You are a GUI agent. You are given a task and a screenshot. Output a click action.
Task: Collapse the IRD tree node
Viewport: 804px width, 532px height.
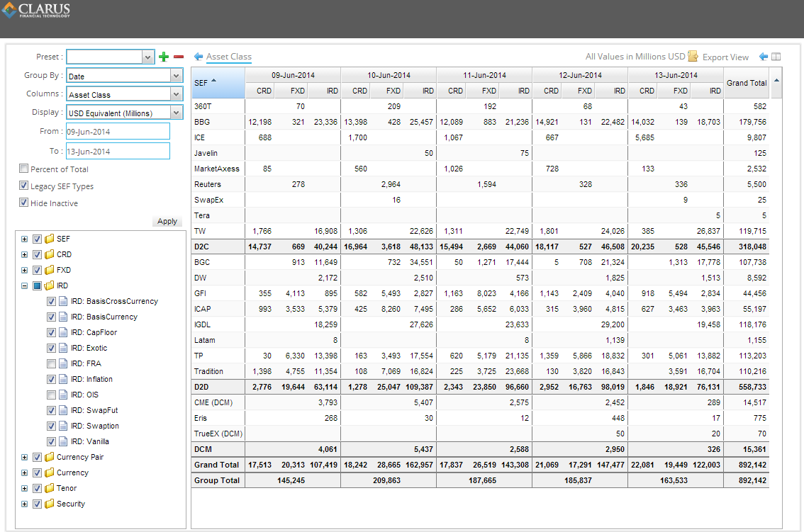click(x=24, y=285)
